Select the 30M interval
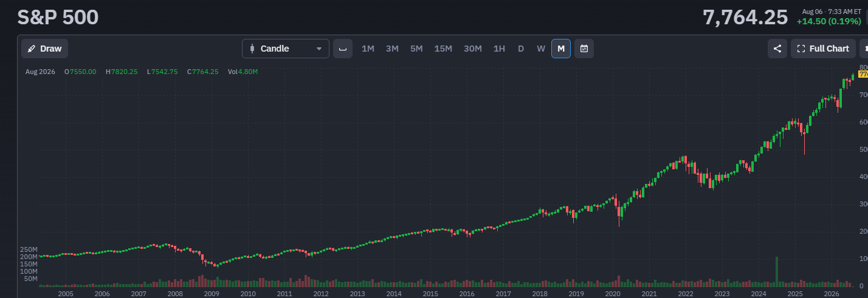 coord(473,49)
